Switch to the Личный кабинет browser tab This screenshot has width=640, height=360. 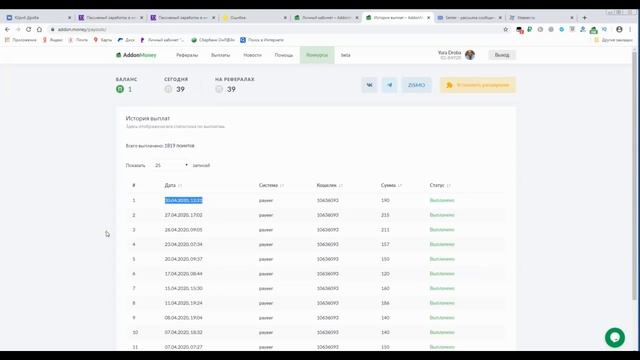[x=326, y=18]
